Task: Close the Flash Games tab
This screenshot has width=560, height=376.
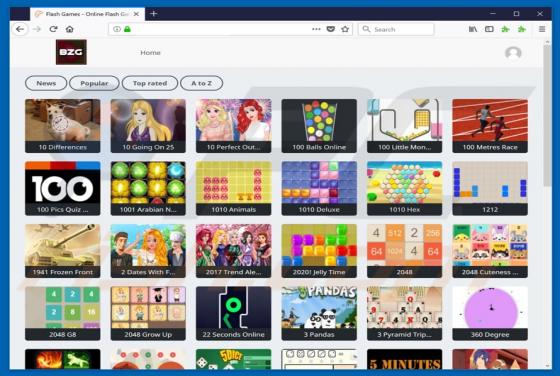Action: (x=136, y=14)
